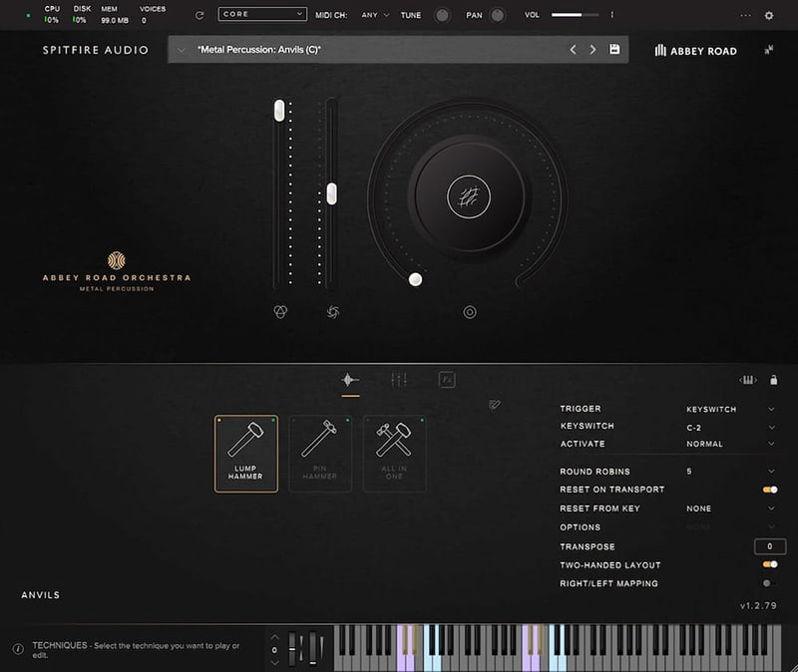This screenshot has height=672, width=798.
Task: Select the All In One technique
Action: click(394, 454)
